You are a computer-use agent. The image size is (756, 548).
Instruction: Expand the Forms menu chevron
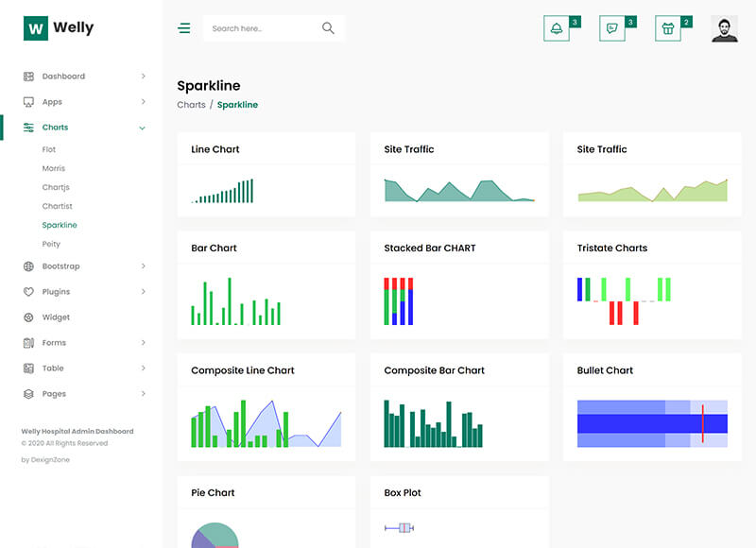point(144,343)
